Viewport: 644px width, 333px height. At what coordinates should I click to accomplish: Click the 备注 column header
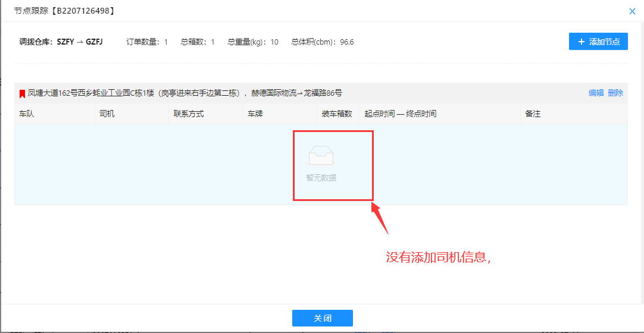coord(533,114)
